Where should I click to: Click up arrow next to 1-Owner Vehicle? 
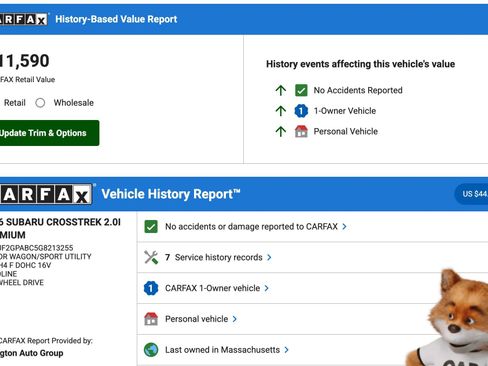click(x=281, y=111)
